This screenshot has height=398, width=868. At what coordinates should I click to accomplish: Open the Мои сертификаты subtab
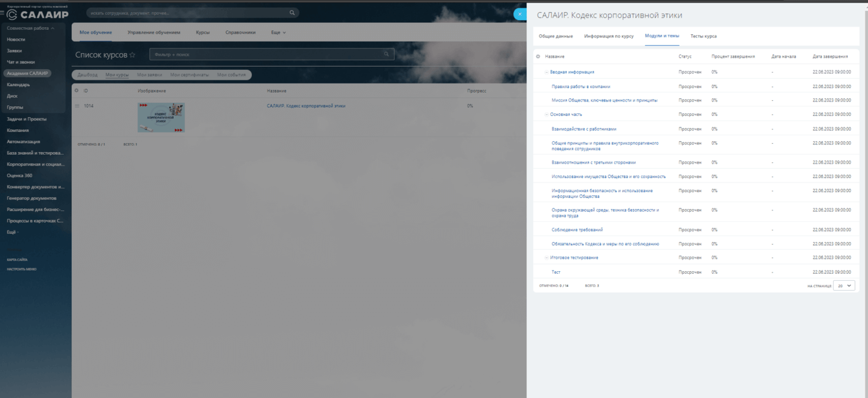190,75
